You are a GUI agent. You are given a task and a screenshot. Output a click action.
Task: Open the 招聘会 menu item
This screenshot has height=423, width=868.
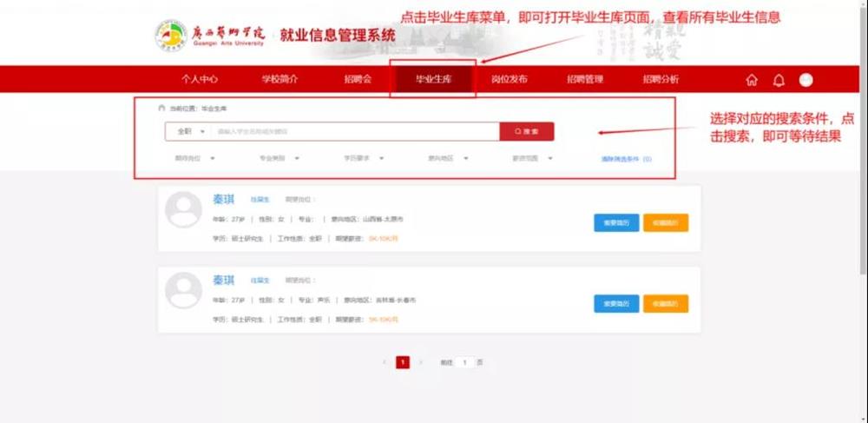(x=358, y=80)
